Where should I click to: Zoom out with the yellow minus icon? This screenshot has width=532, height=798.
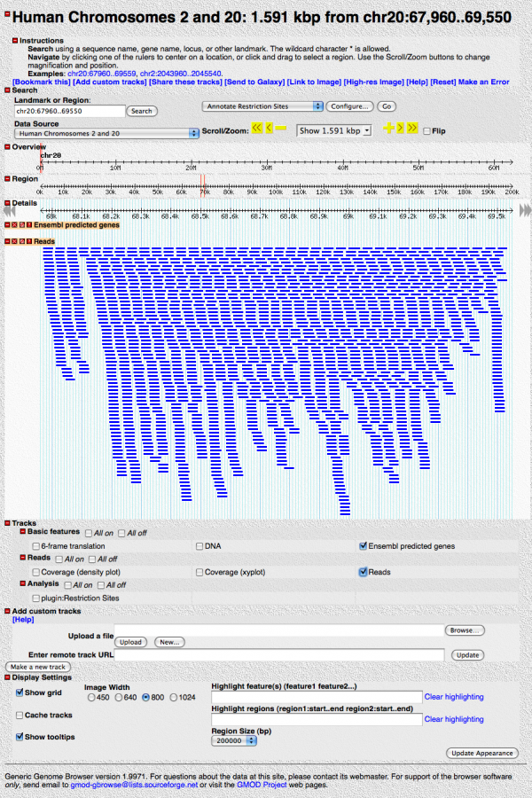tap(281, 129)
